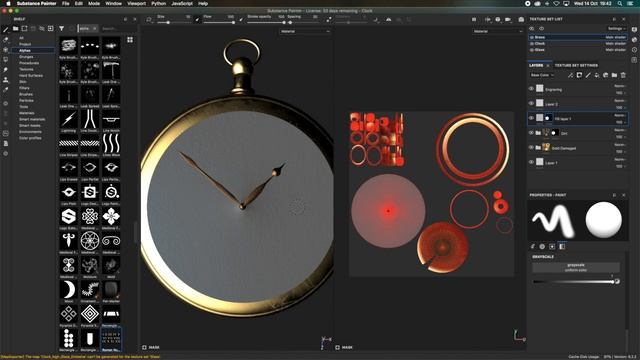Open the Edit menu
The image size is (640, 360).
point(79,3)
